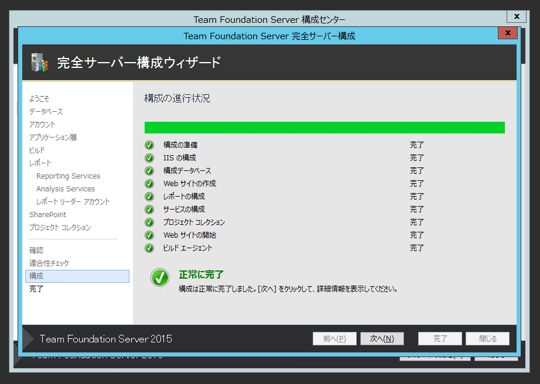
Task: Click the 次へ(N) button
Action: point(382,339)
